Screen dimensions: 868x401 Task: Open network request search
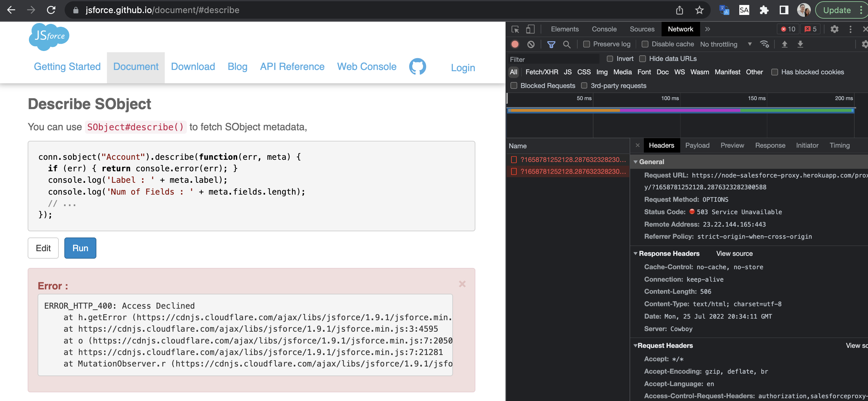pos(567,44)
